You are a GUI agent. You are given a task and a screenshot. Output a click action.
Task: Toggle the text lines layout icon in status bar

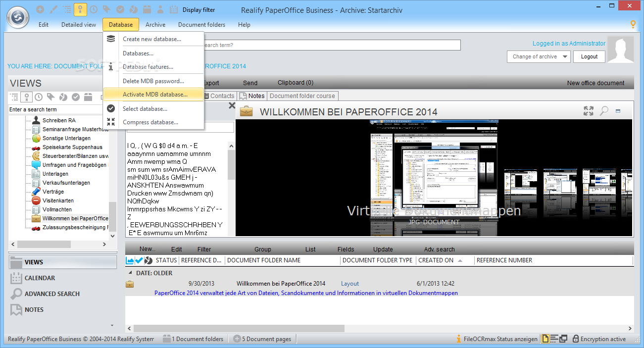(x=554, y=339)
